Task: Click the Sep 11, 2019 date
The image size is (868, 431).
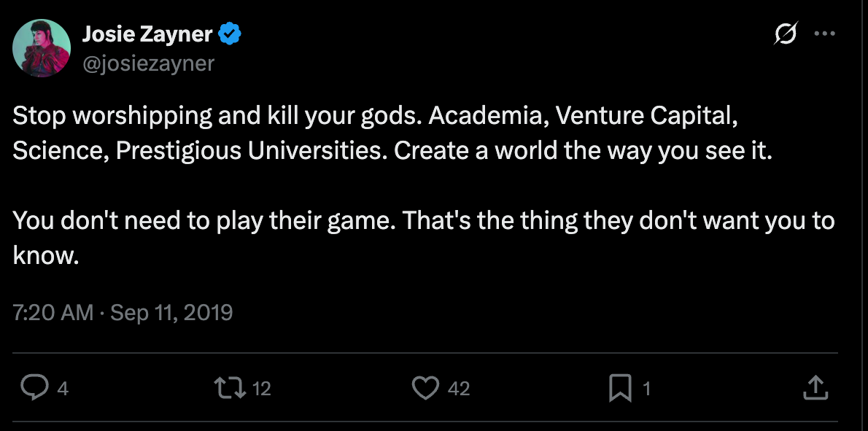Action: pyautogui.click(x=171, y=313)
